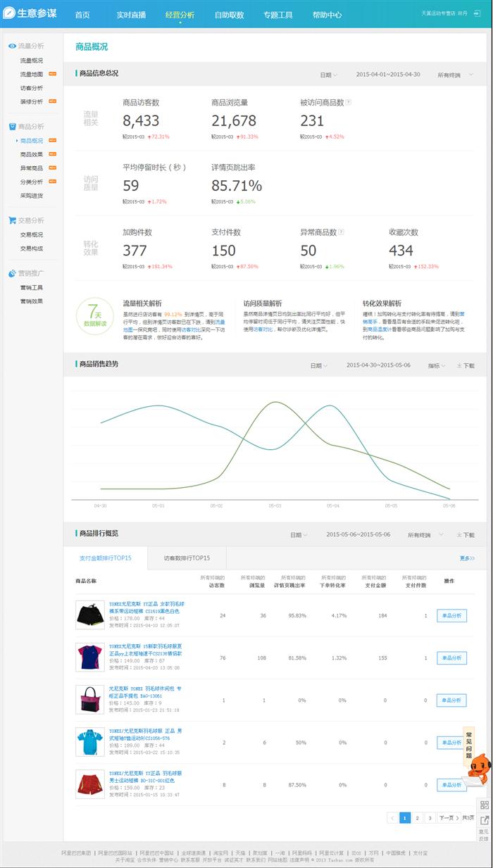The image size is (493, 868).
Task: Click the 生意参谋 logo icon
Action: tap(10, 13)
